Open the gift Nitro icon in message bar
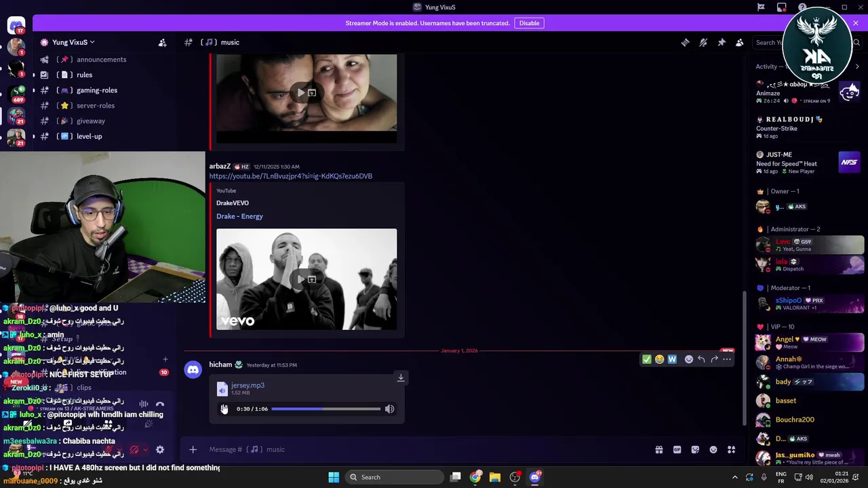Screen dimensions: 868x488 click(658, 449)
